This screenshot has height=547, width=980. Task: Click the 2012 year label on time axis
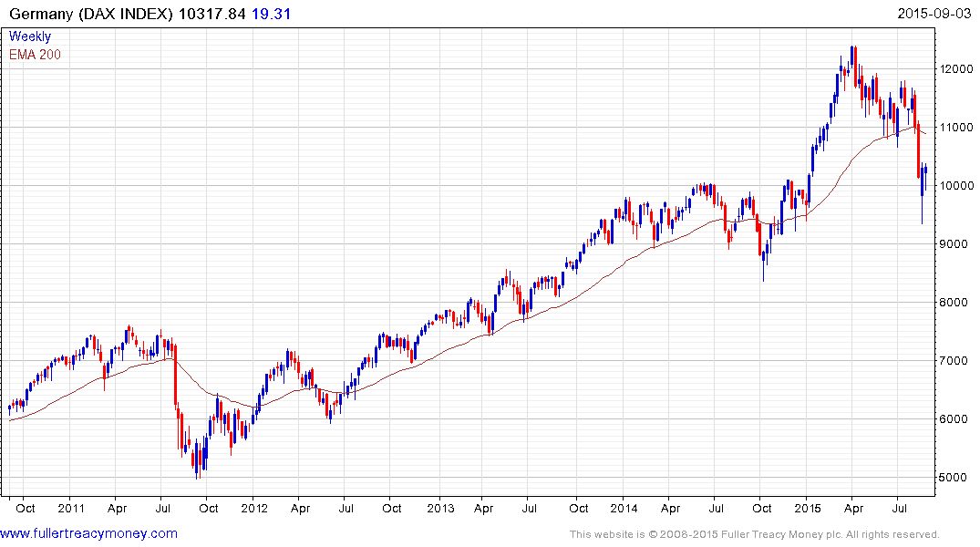(254, 508)
